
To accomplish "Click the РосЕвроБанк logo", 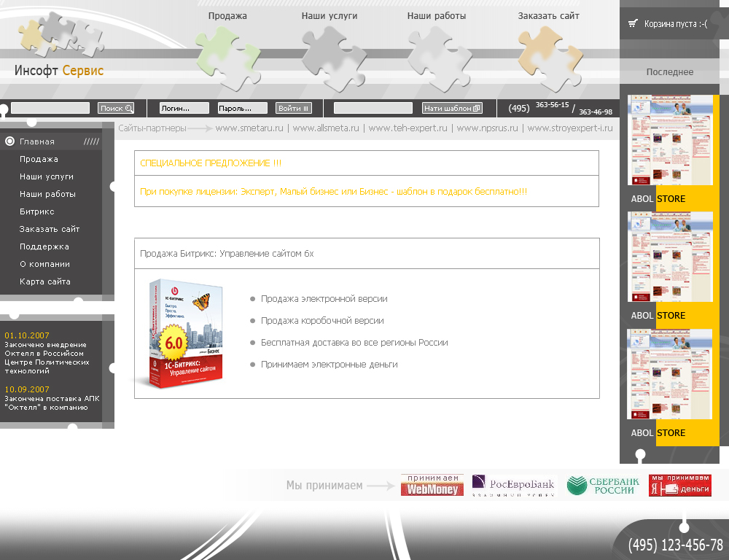I will pyautogui.click(x=513, y=485).
